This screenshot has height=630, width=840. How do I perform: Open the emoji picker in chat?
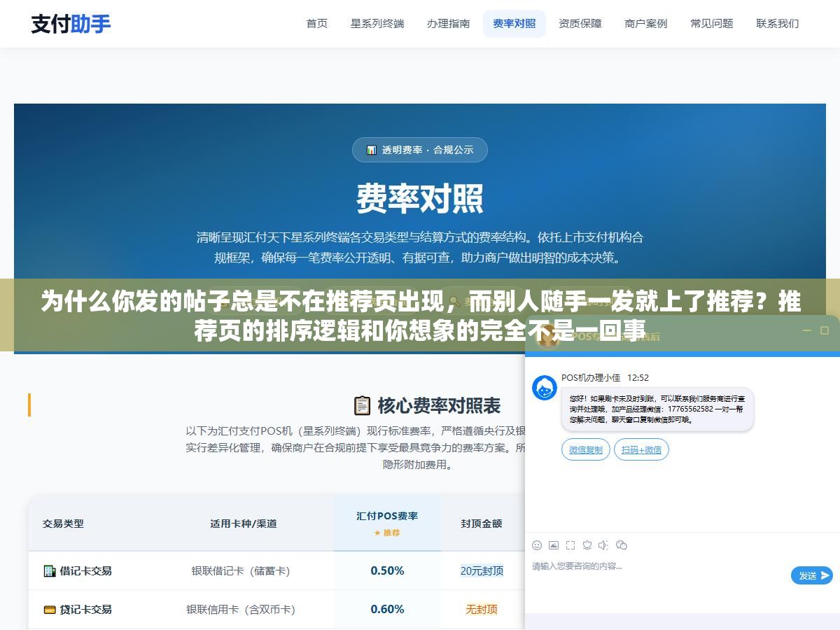click(537, 545)
